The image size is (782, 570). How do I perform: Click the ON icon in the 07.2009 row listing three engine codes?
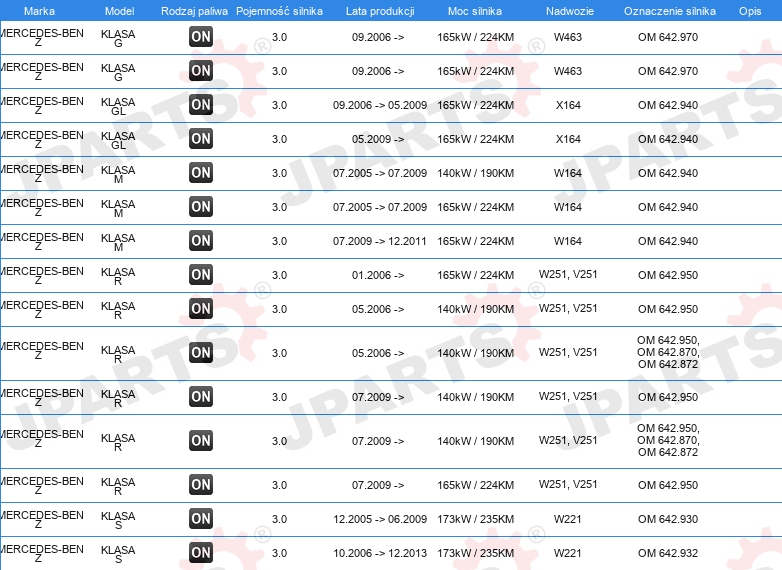(201, 440)
